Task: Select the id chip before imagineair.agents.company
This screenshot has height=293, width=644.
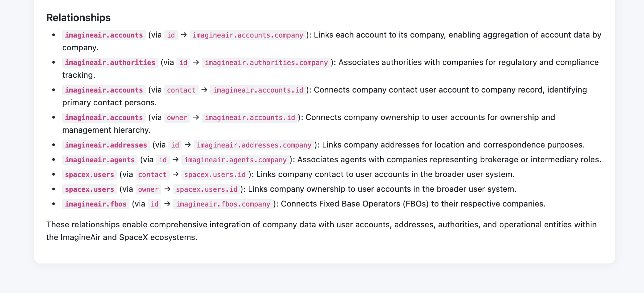Action: [x=163, y=160]
